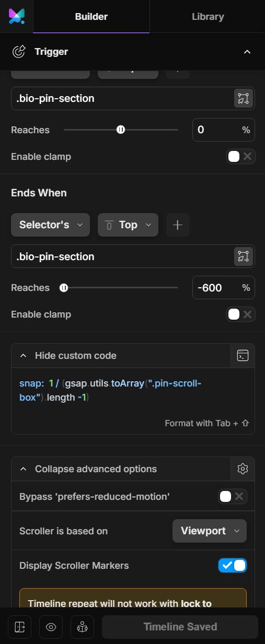265x644 pixels.
Task: Click the Timeline Saved button
Action: [180, 627]
